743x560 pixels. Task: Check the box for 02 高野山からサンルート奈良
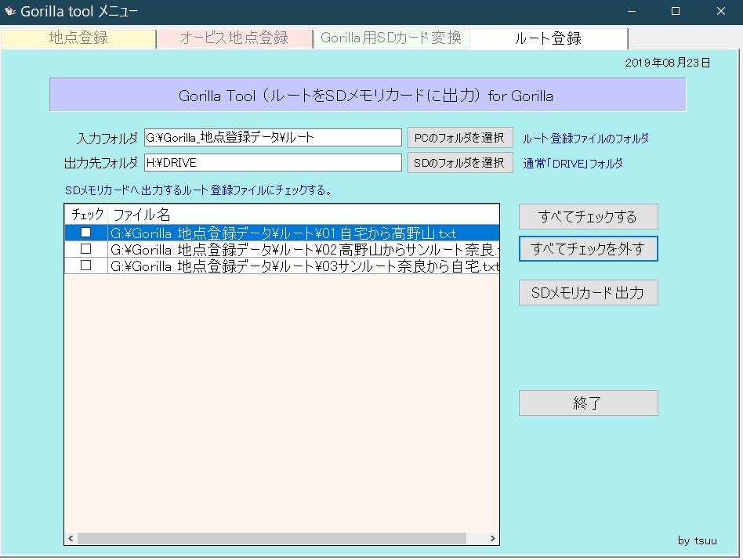pos(86,249)
